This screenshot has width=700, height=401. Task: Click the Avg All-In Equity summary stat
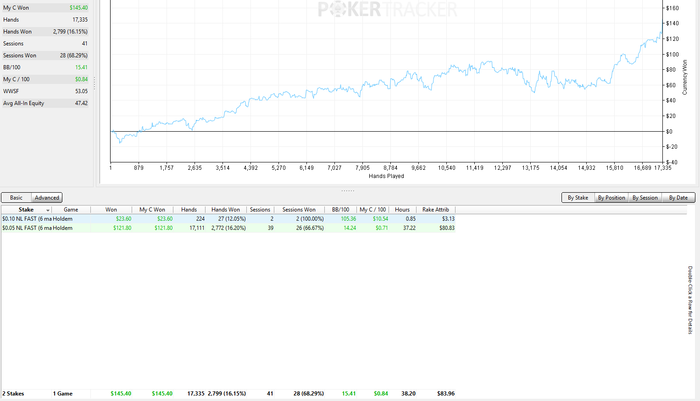(x=45, y=103)
